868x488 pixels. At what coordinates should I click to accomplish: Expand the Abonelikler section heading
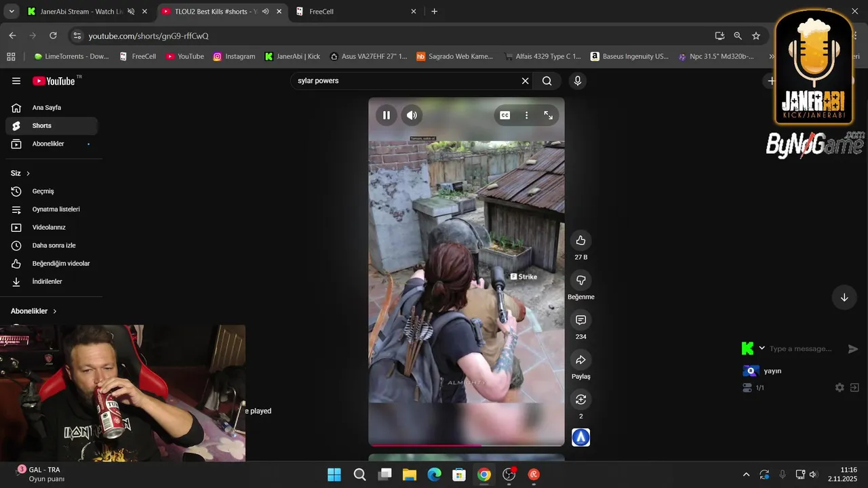[x=34, y=311]
